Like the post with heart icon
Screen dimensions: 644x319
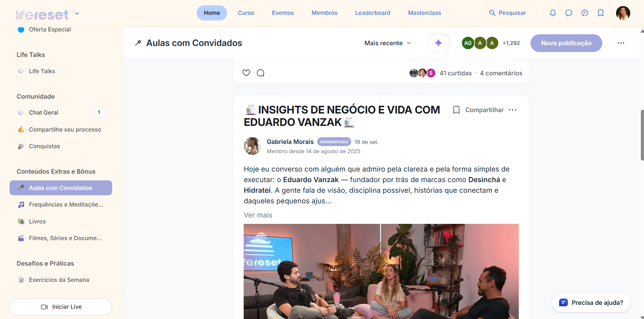click(246, 73)
